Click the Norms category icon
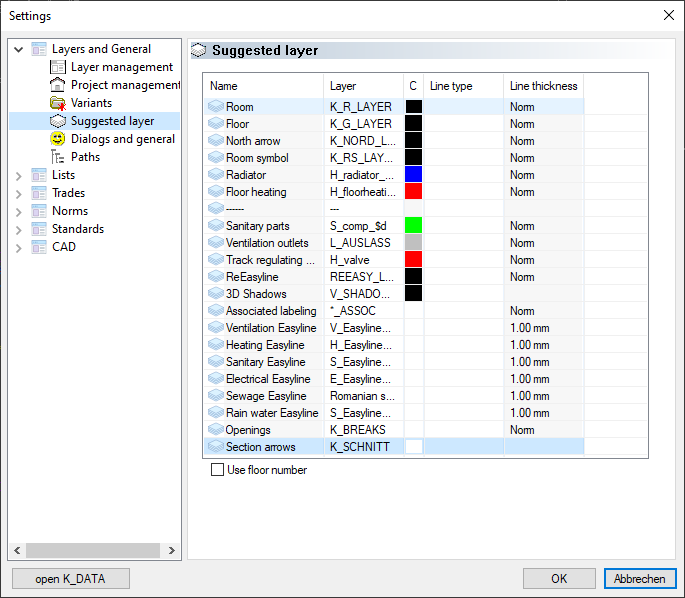The height and width of the screenshot is (598, 685). pyautogui.click(x=39, y=211)
